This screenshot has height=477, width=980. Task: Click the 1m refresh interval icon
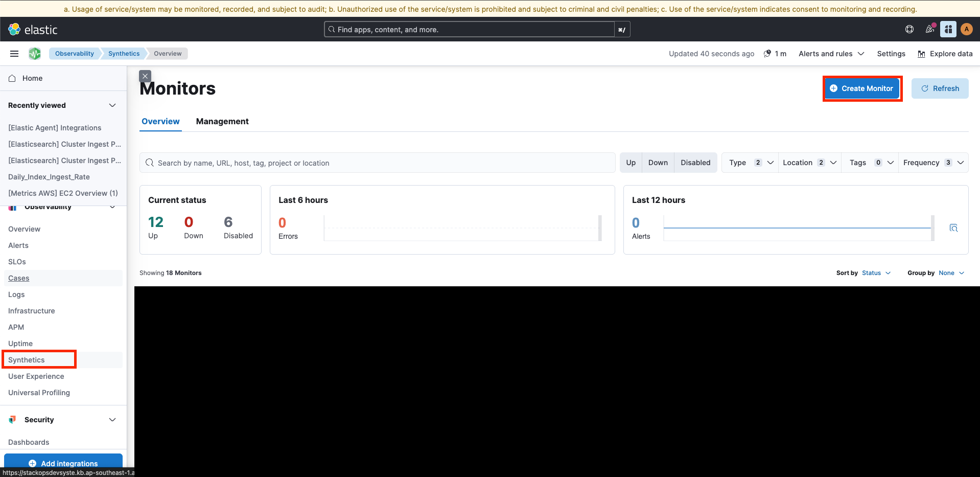tap(767, 53)
